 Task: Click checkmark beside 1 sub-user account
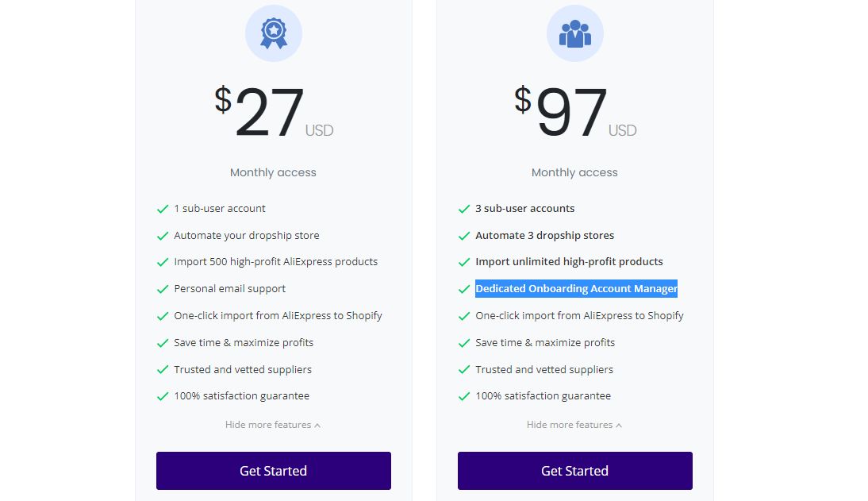(162, 209)
